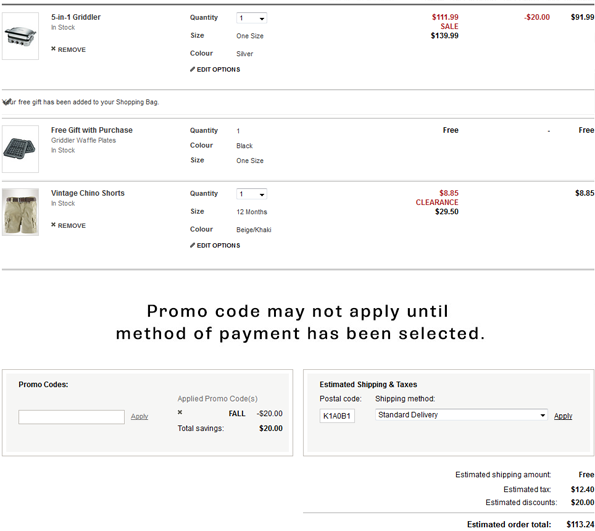Apply the entered promo code
This screenshot has width=595, height=531.
(x=139, y=416)
